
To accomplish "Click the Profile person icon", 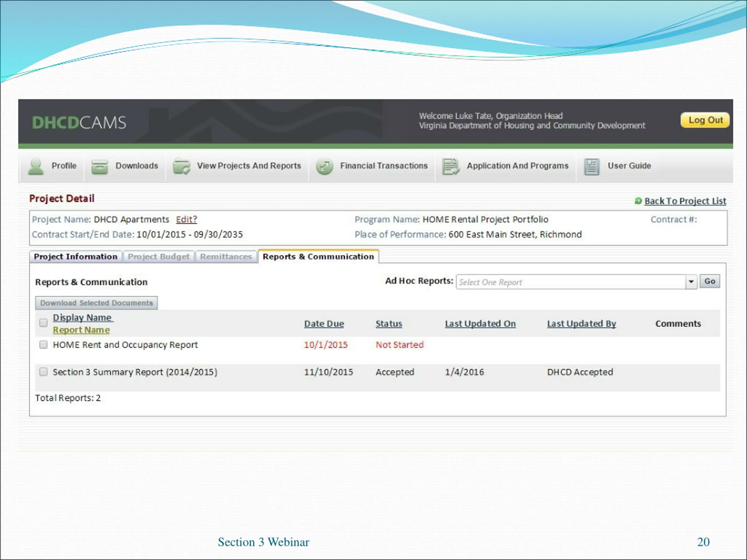I will coord(36,167).
